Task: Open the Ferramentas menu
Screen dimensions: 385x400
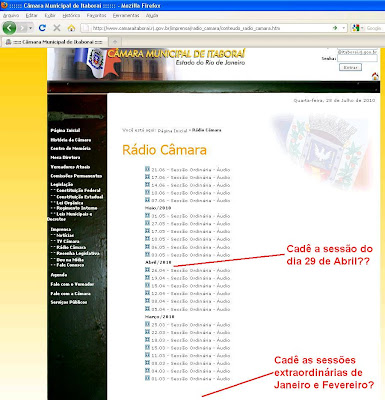Action: [126, 15]
